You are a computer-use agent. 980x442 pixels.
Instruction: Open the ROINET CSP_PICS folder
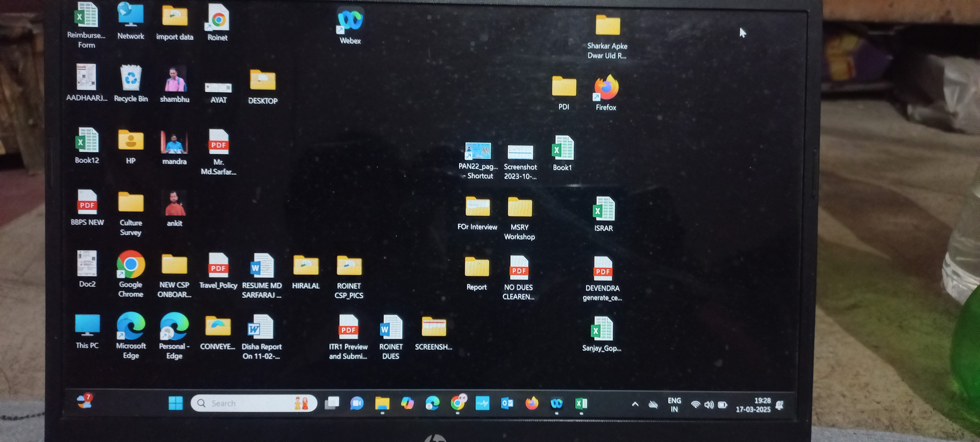pos(349,276)
